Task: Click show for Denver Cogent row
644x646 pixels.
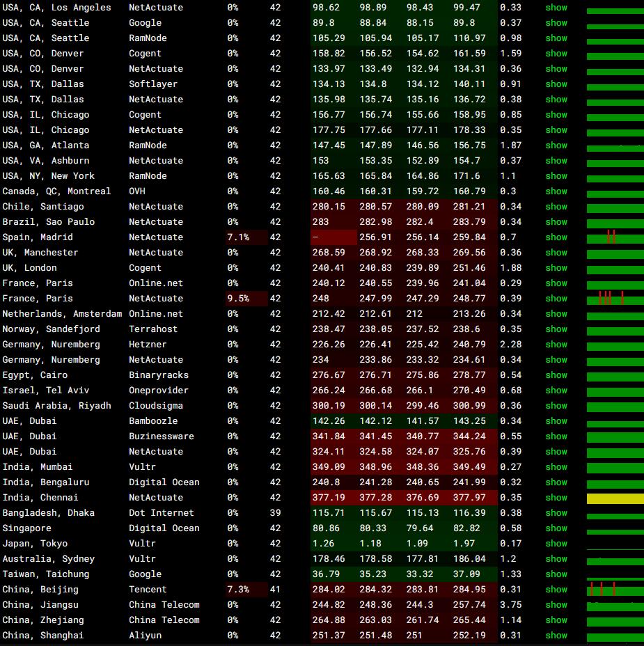Action: pyautogui.click(x=556, y=54)
